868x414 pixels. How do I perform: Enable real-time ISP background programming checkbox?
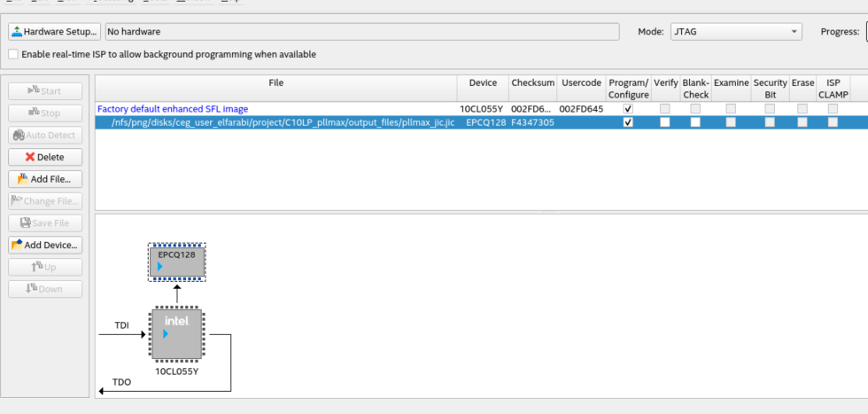[13, 54]
